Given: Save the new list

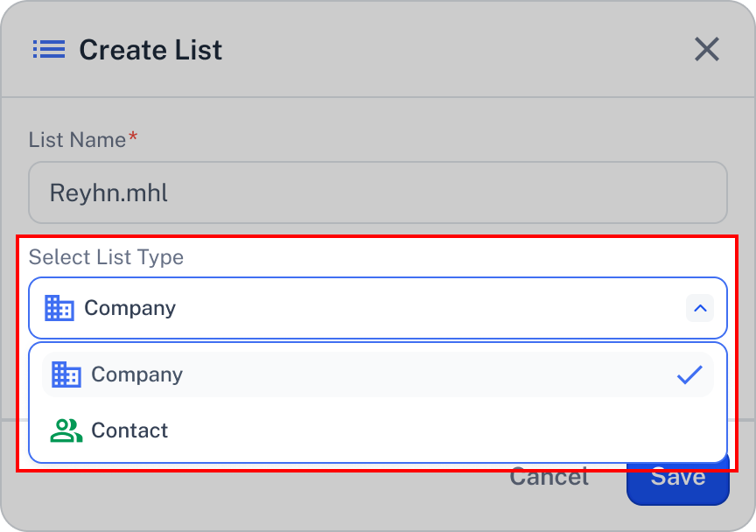Looking at the screenshot, I should pyautogui.click(x=678, y=477).
